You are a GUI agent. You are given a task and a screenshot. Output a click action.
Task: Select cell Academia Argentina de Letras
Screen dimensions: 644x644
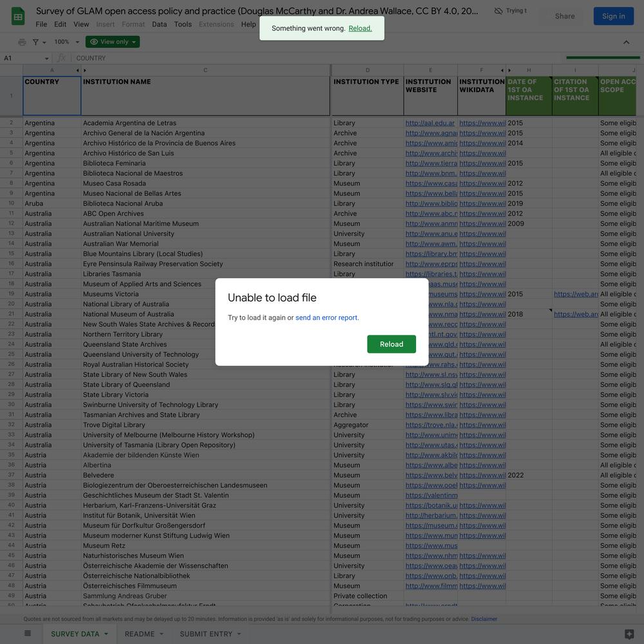(206, 123)
